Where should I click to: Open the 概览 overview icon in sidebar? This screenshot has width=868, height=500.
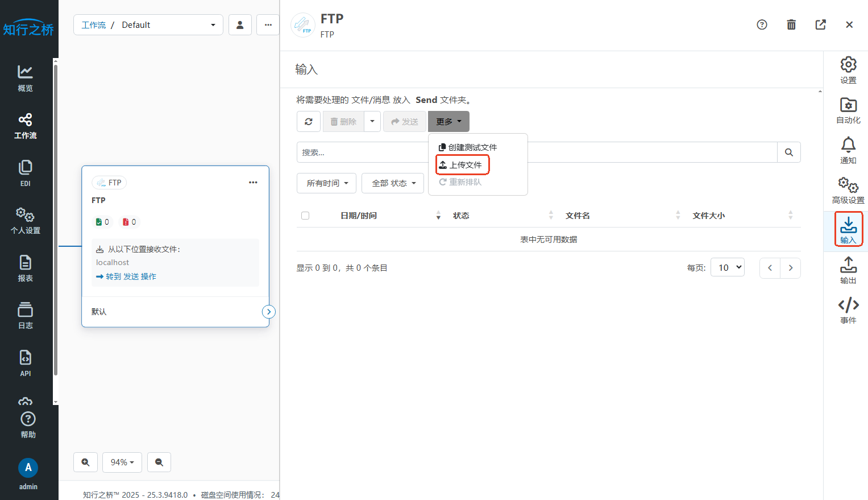25,78
